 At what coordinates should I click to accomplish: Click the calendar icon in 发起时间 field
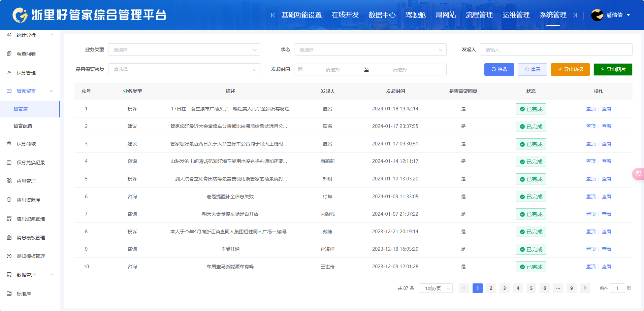point(300,69)
